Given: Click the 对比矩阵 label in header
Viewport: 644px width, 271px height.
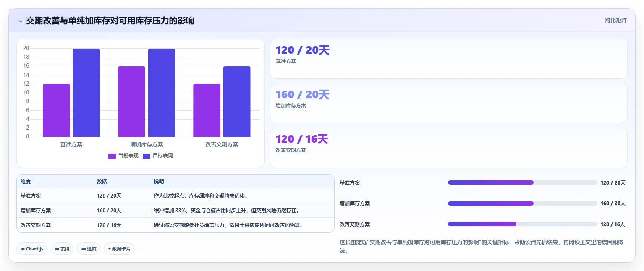Looking at the screenshot, I should tap(615, 21).
